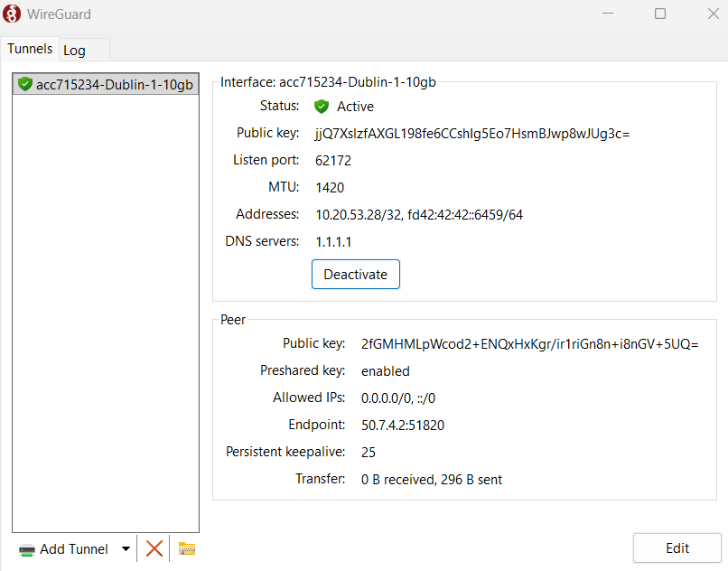Image resolution: width=728 pixels, height=571 pixels.
Task: Deactivate the Dublin tunnel
Action: [356, 274]
